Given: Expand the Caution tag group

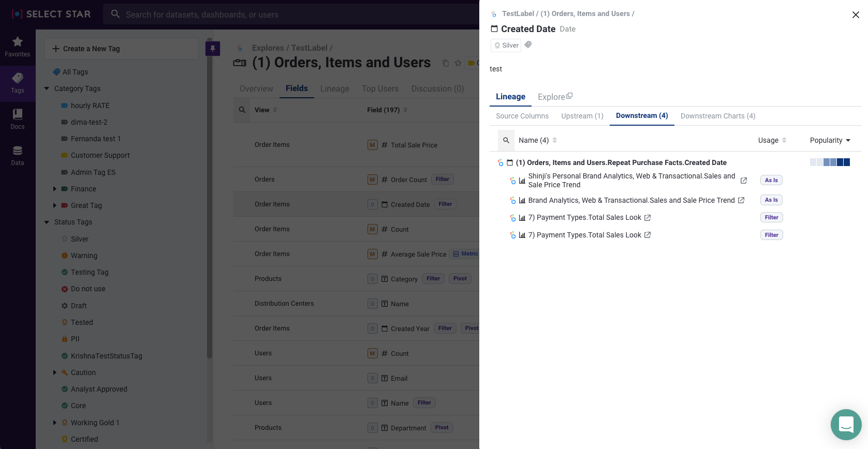Looking at the screenshot, I should 55,372.
